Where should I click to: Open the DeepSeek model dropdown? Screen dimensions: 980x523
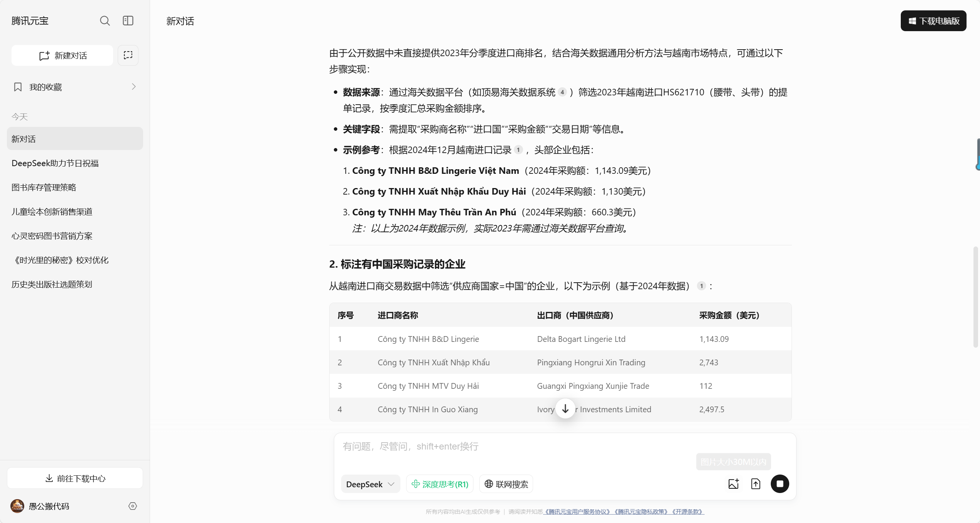pyautogui.click(x=370, y=484)
